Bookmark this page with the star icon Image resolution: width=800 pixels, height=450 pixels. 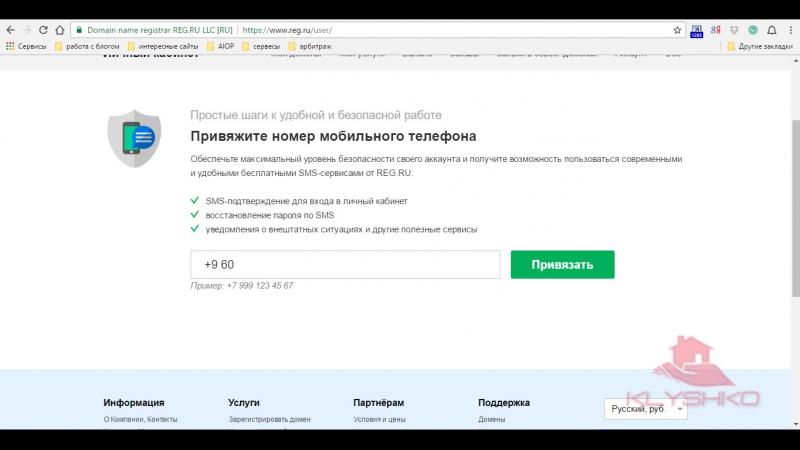(677, 30)
